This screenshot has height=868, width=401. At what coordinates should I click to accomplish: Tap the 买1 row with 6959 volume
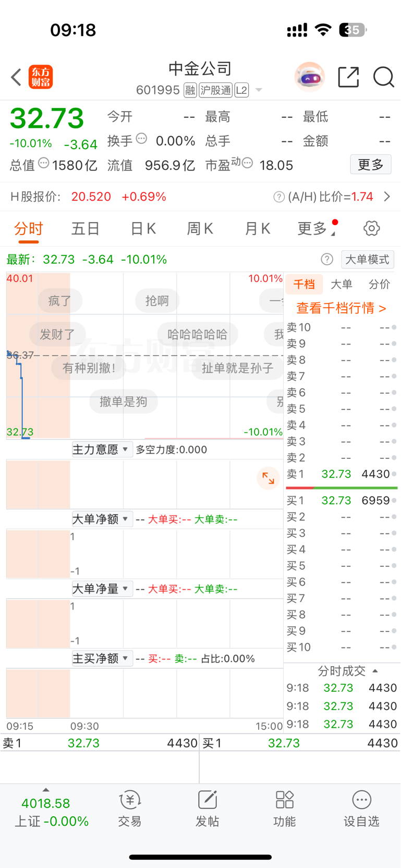pyautogui.click(x=342, y=501)
